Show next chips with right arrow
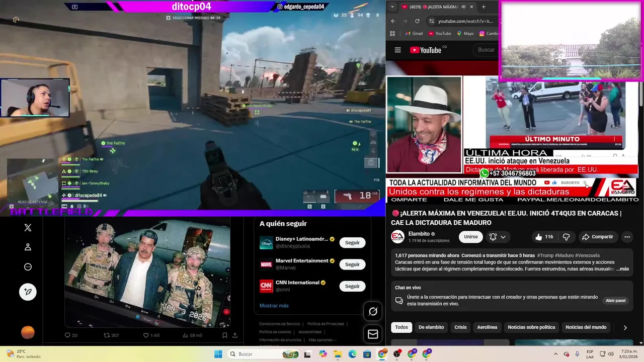The width and height of the screenshot is (644, 362). (x=625, y=328)
